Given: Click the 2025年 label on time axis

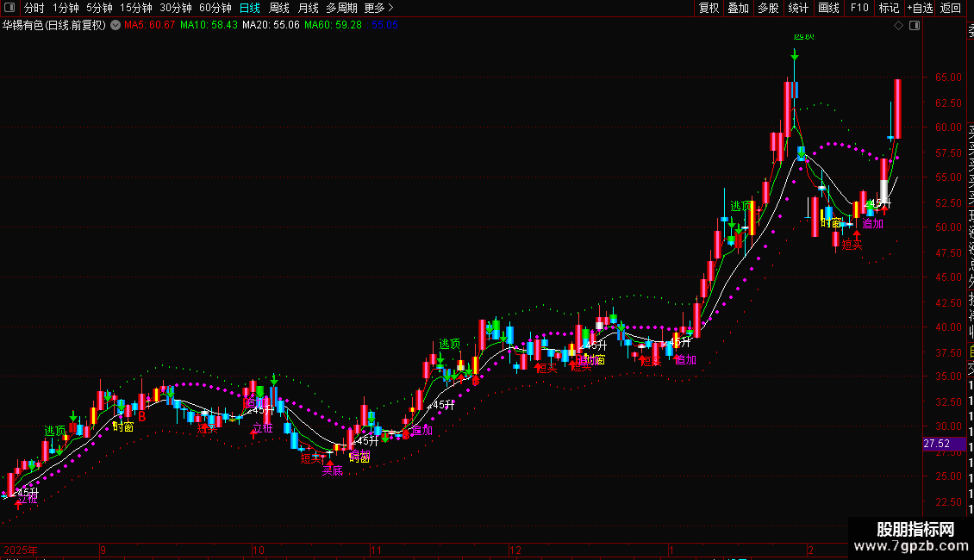Looking at the screenshot, I should pyautogui.click(x=22, y=549).
